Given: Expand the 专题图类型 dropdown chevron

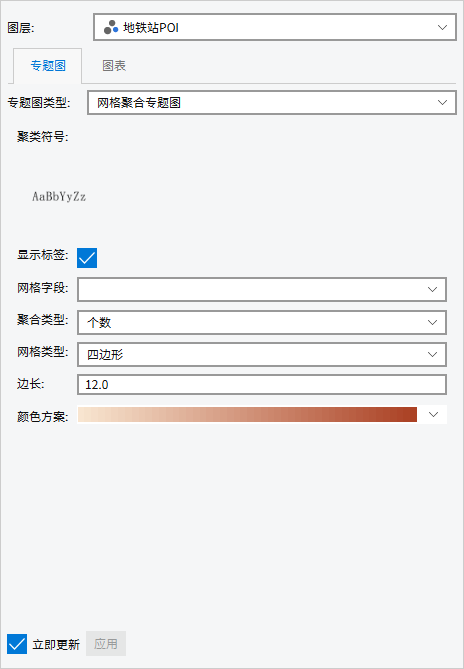Looking at the screenshot, I should [x=442, y=103].
